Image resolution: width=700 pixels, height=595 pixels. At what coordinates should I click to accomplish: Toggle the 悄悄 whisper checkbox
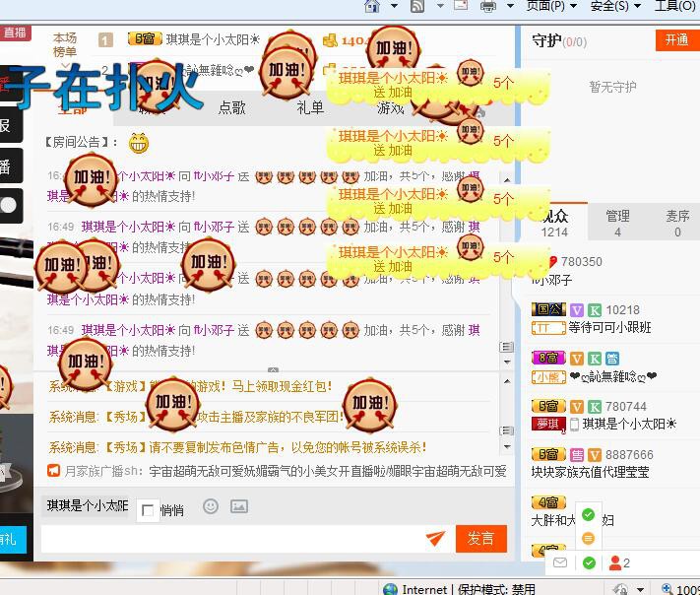147,509
